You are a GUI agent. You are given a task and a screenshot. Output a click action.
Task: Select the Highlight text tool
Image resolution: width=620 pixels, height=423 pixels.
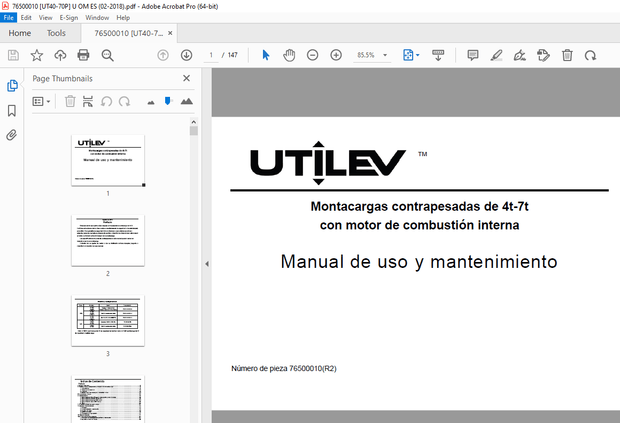tap(496, 55)
